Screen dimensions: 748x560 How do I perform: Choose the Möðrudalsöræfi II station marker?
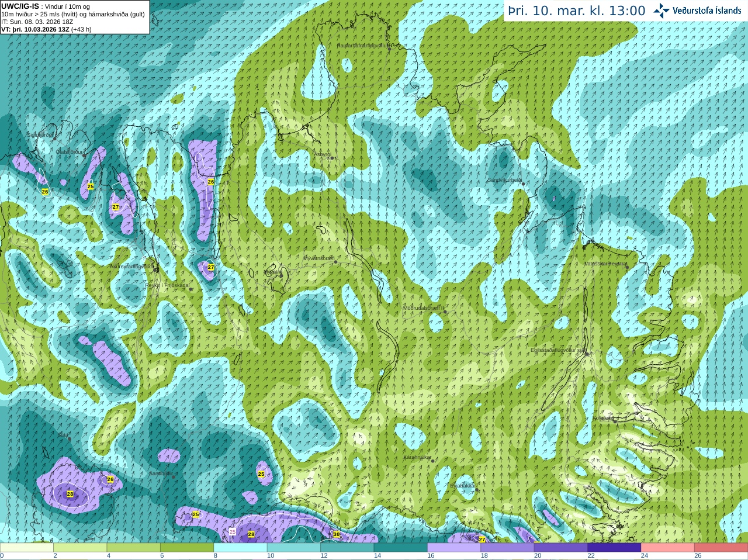[445, 312]
